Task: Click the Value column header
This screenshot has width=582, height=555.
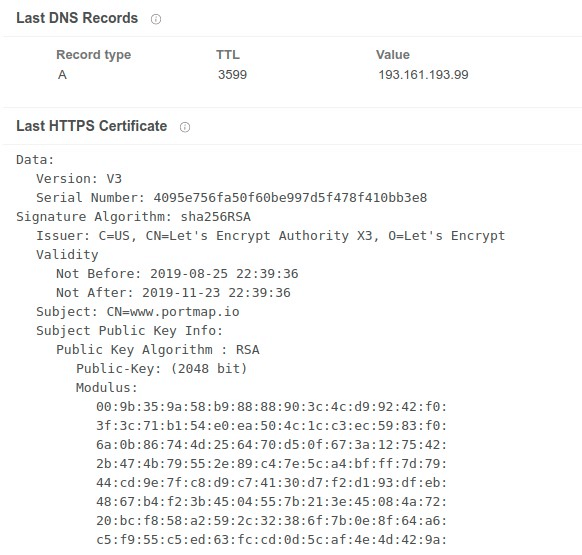Action: (393, 55)
